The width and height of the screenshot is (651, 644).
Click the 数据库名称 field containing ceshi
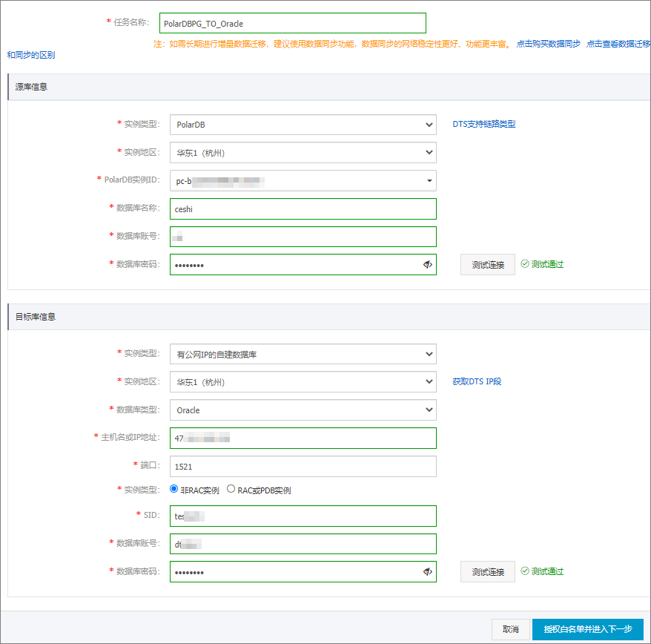(x=303, y=208)
